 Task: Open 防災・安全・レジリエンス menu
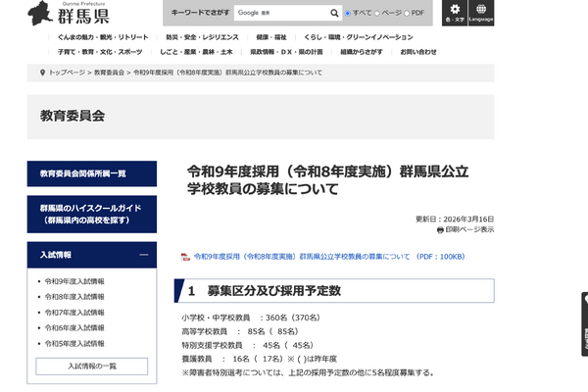click(202, 37)
